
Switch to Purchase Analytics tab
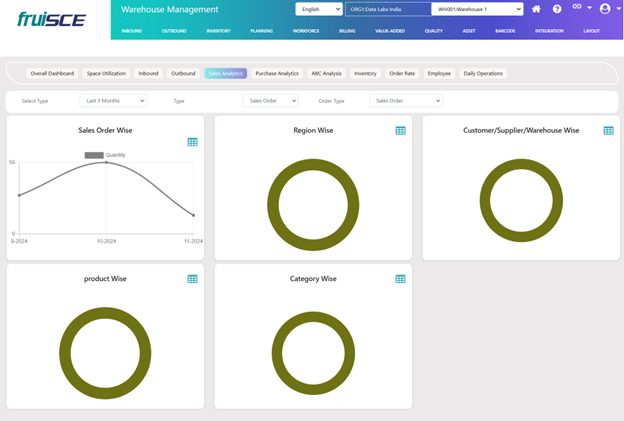click(277, 73)
